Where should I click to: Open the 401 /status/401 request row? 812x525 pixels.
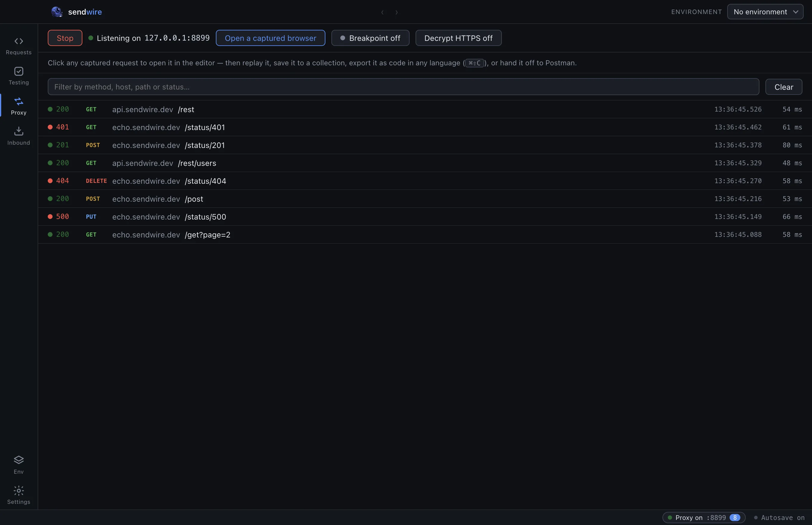425,127
